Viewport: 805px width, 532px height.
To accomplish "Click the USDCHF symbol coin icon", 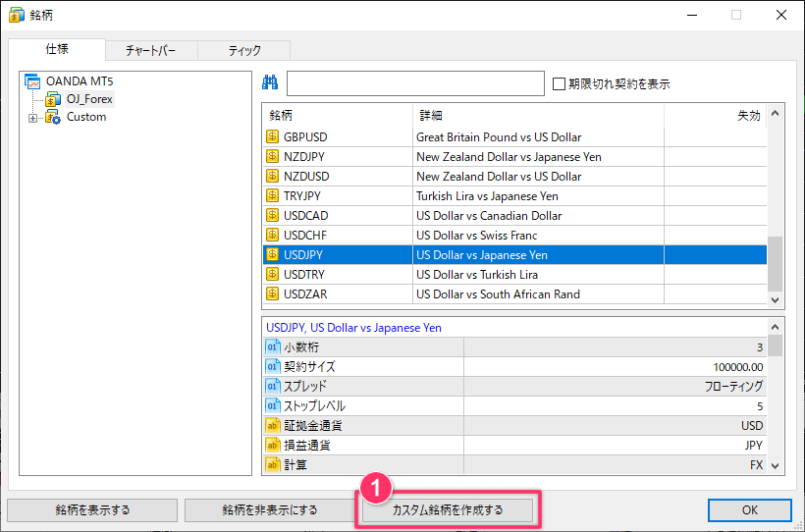I will coord(272,236).
